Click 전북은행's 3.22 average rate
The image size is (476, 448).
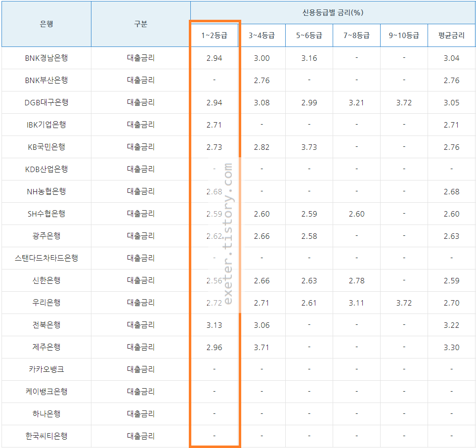pos(451,325)
